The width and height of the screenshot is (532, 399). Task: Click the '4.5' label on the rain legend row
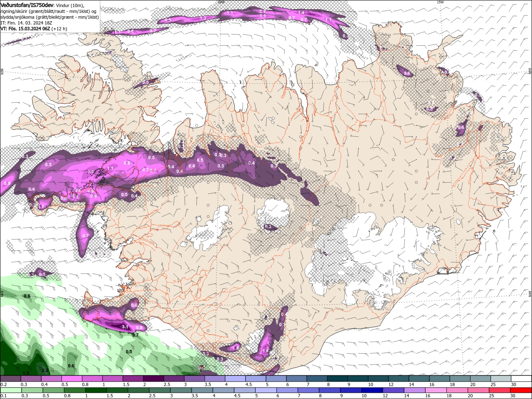click(x=238, y=396)
